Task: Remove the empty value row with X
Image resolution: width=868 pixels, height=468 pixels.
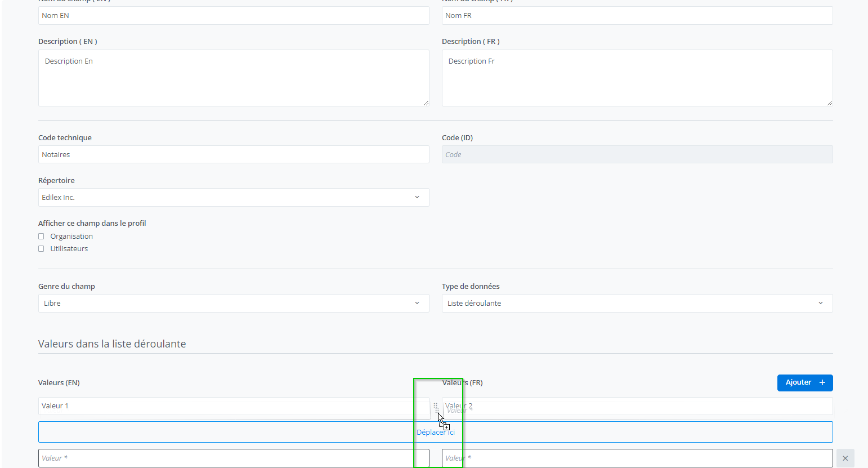Action: point(845,458)
